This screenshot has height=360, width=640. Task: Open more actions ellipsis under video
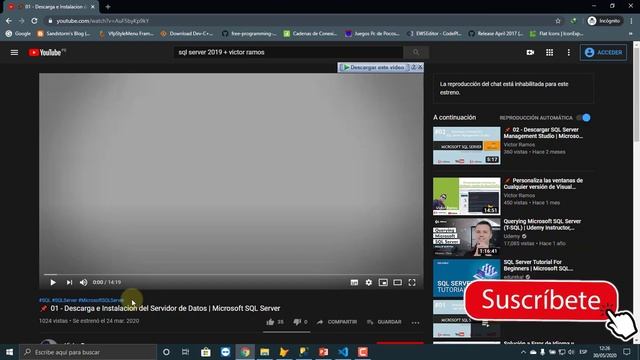click(x=415, y=322)
